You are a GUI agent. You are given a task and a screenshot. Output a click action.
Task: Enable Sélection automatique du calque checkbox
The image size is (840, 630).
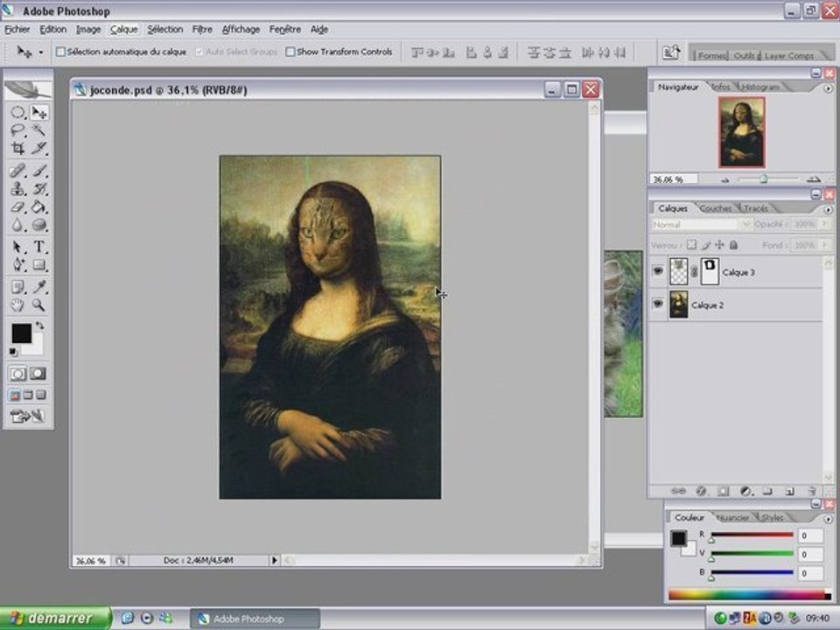[60, 52]
